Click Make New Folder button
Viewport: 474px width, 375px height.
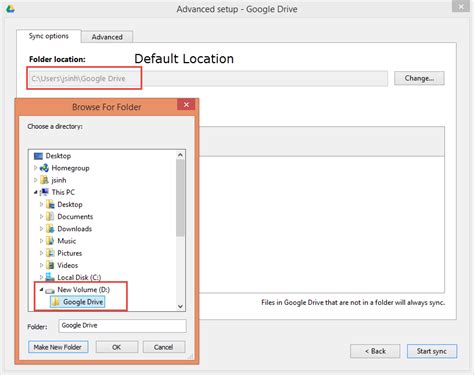pyautogui.click(x=58, y=347)
